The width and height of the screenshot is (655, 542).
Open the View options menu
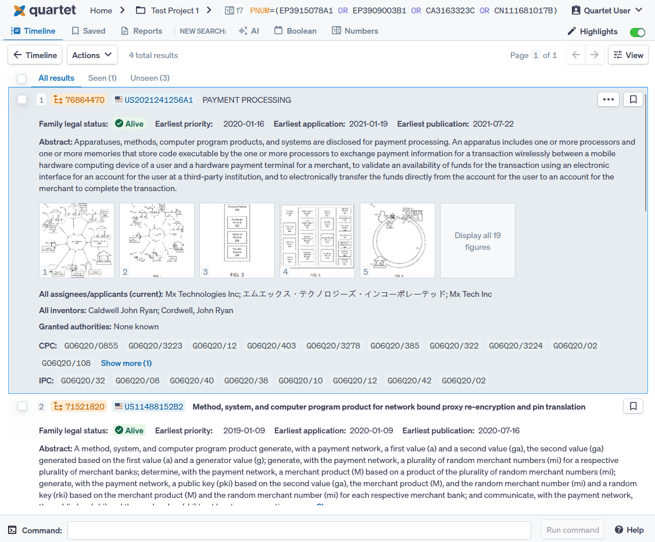click(x=629, y=55)
